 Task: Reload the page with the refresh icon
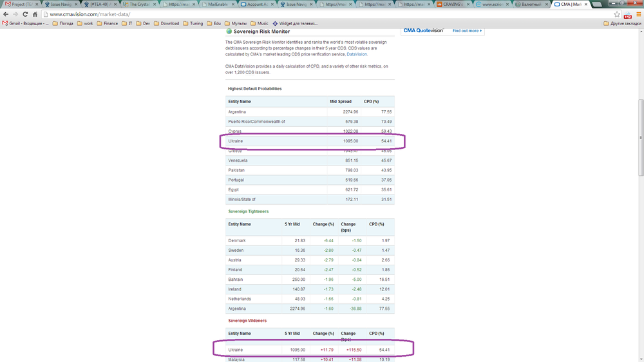coord(24,14)
